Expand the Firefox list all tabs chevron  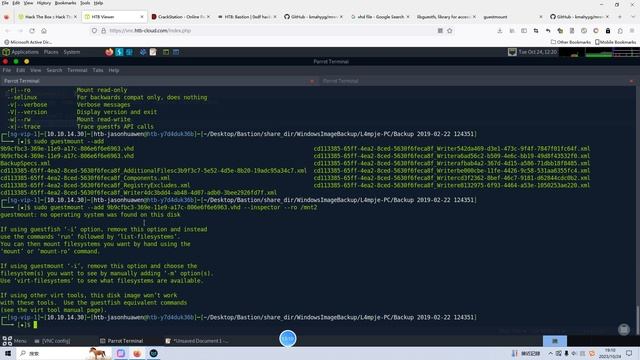coord(633,17)
